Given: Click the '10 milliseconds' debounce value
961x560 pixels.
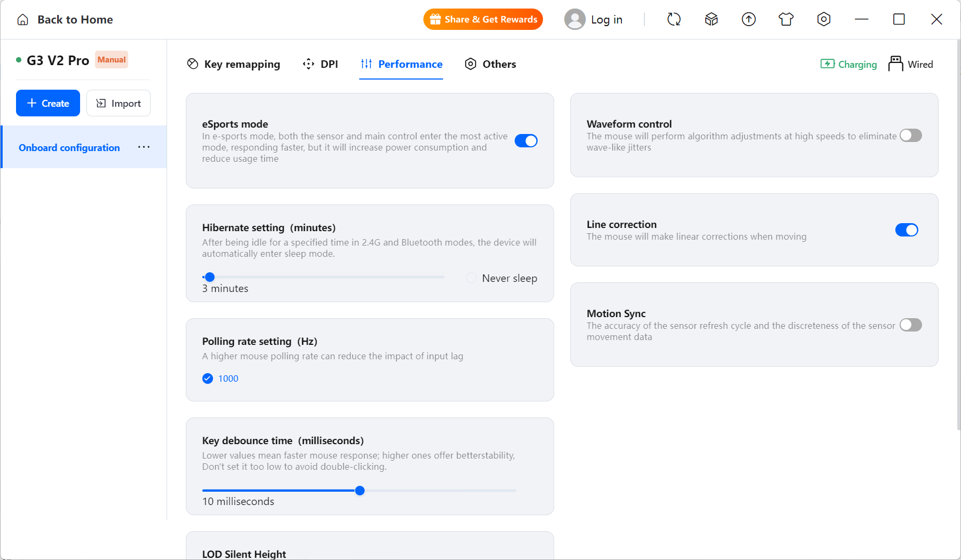Looking at the screenshot, I should [238, 502].
